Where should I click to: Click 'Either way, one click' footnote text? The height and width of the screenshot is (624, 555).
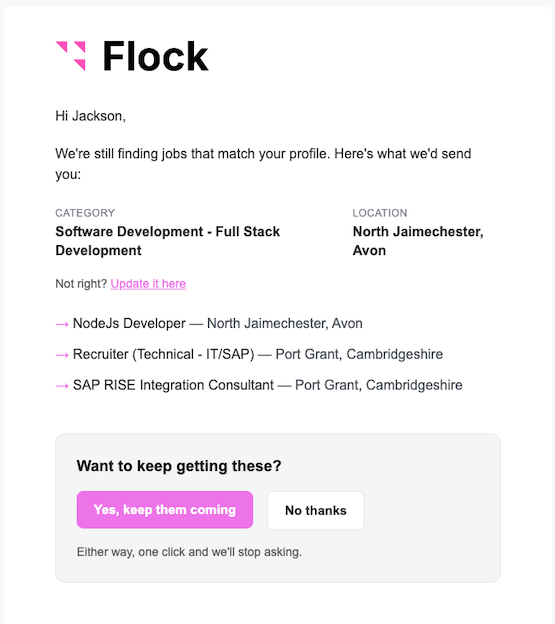189,552
